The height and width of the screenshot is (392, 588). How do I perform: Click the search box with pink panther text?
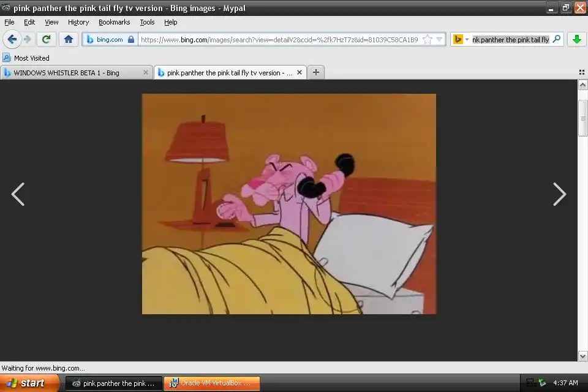pos(511,39)
